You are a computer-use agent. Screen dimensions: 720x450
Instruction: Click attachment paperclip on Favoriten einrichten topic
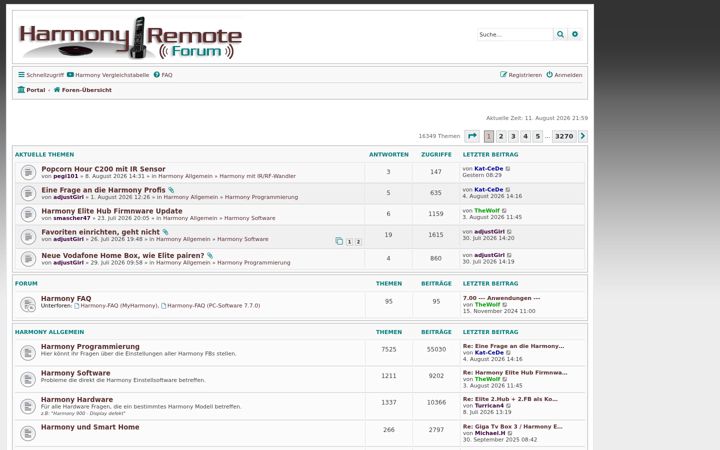pos(165,232)
